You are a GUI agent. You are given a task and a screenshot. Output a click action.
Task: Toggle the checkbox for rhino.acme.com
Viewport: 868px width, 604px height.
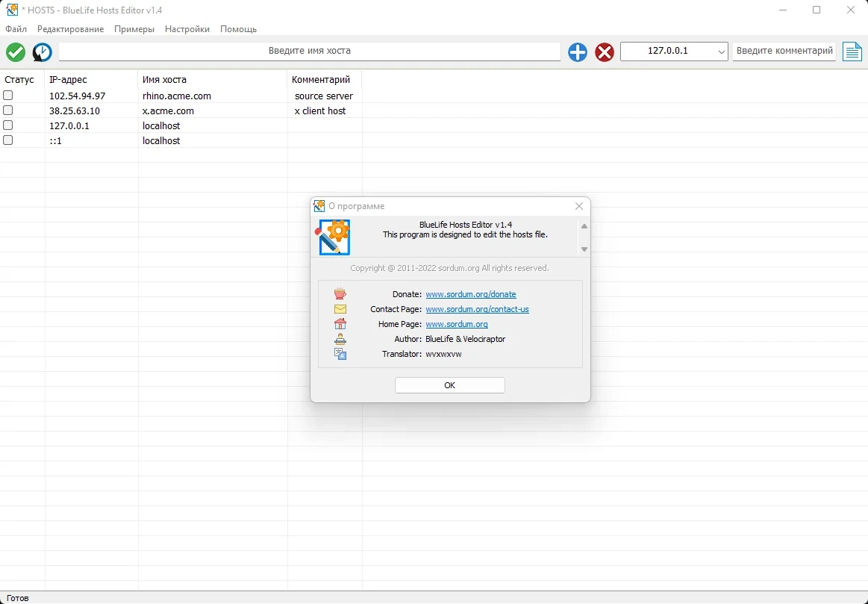[7, 96]
